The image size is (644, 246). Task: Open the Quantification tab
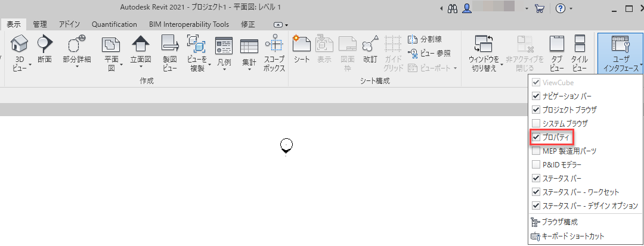[114, 24]
